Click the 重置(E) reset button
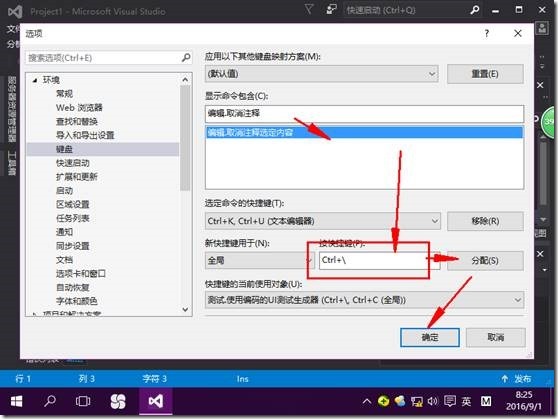 (485, 74)
